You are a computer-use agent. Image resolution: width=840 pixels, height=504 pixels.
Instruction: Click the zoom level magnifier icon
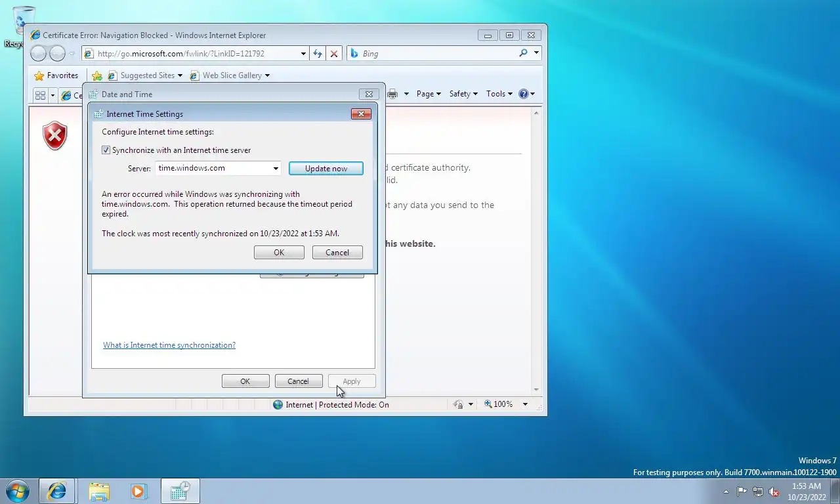[x=488, y=404]
